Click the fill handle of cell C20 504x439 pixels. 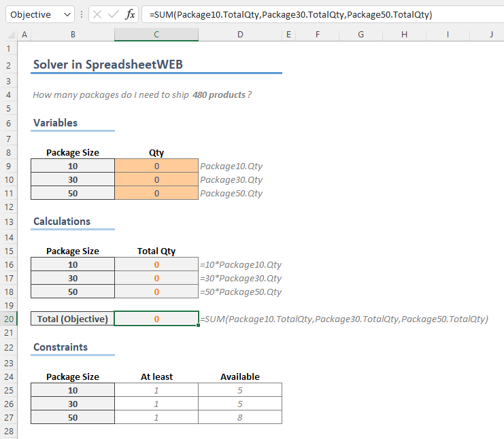(x=199, y=326)
